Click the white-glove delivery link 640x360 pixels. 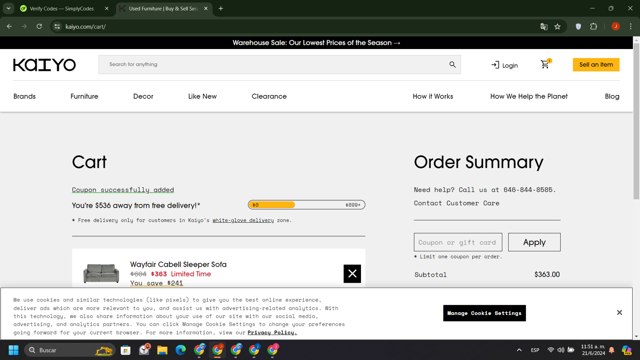pyautogui.click(x=243, y=220)
